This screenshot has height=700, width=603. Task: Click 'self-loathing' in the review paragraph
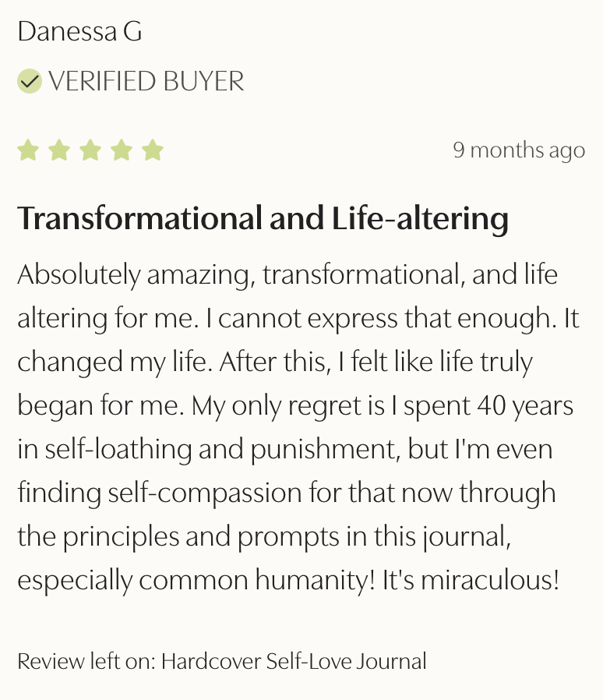click(x=105, y=449)
